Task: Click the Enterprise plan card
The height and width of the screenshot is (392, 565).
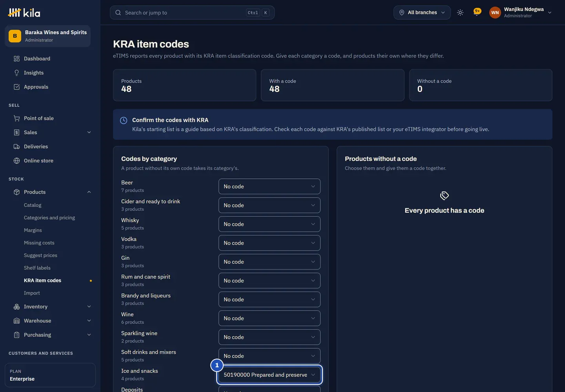Action: pos(50,375)
